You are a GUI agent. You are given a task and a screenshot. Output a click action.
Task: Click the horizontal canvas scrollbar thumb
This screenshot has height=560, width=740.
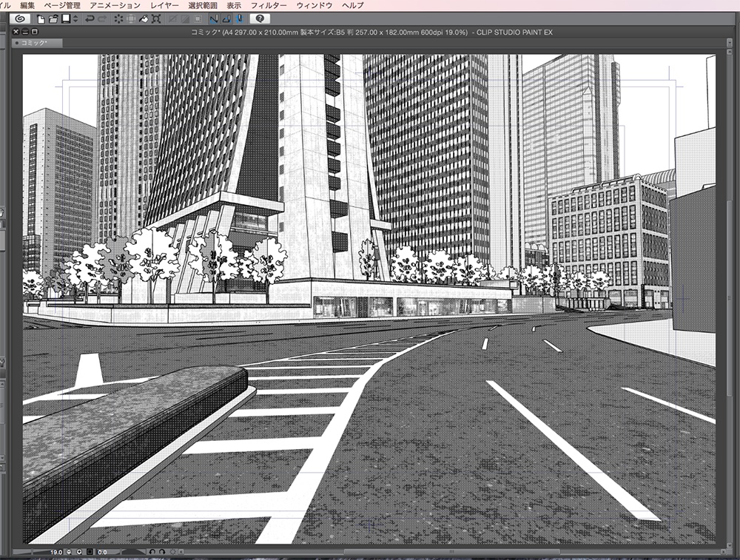pos(451,552)
